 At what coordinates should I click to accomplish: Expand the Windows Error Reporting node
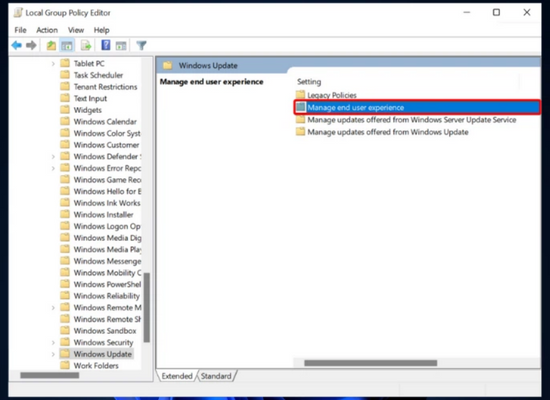53,168
